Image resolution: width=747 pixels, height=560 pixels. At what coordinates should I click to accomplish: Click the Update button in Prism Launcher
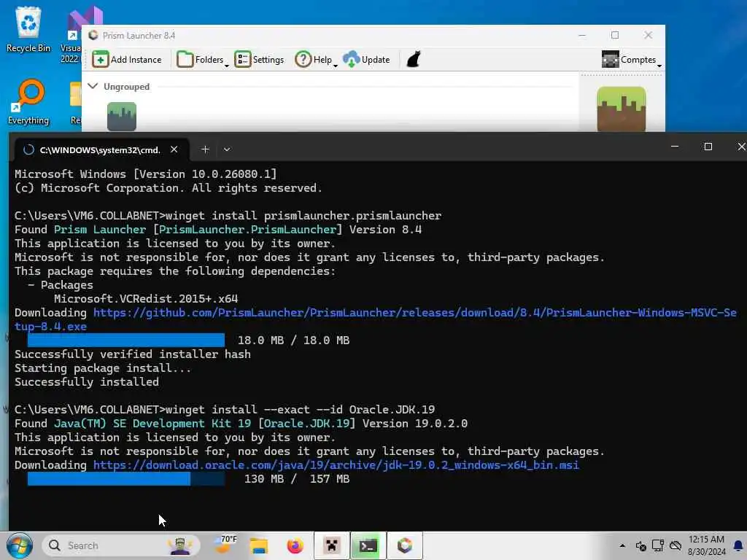[x=366, y=60]
